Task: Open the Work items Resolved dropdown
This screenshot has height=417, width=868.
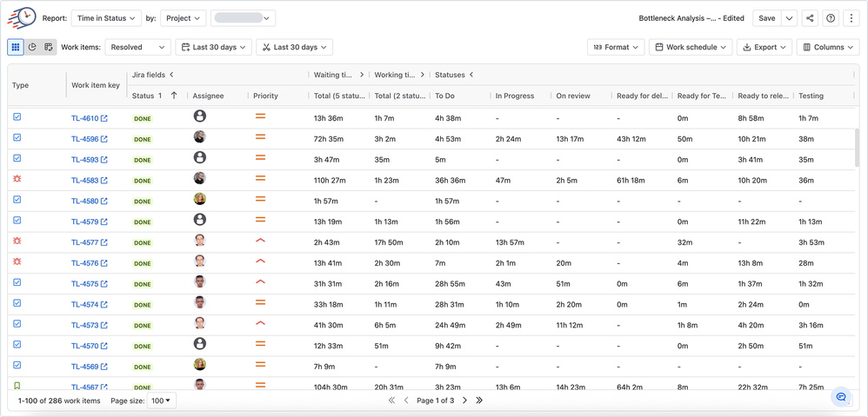Action: pos(137,47)
